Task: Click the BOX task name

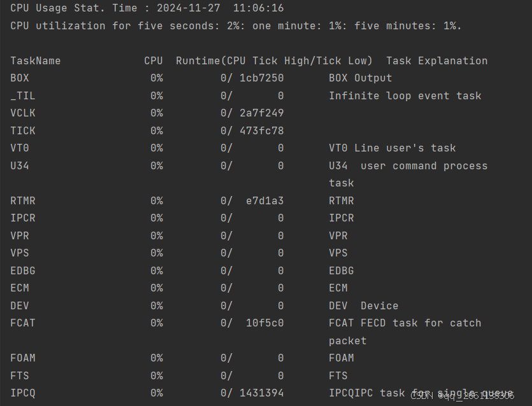Action: coord(20,78)
